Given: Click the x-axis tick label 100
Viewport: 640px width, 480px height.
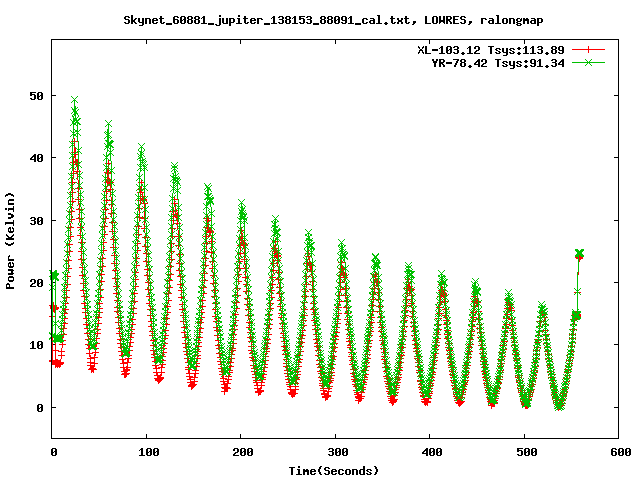Looking at the screenshot, I should 148,452.
